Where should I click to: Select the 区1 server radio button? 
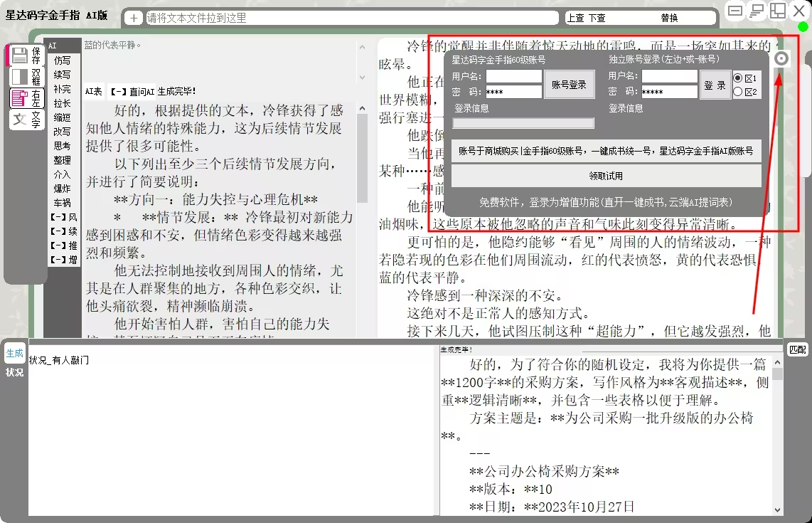738,78
